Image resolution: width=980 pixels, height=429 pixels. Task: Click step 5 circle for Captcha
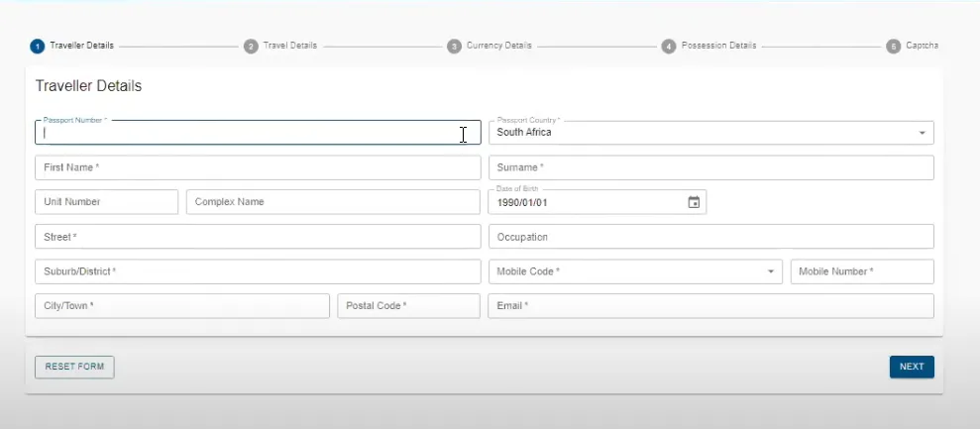(x=894, y=47)
